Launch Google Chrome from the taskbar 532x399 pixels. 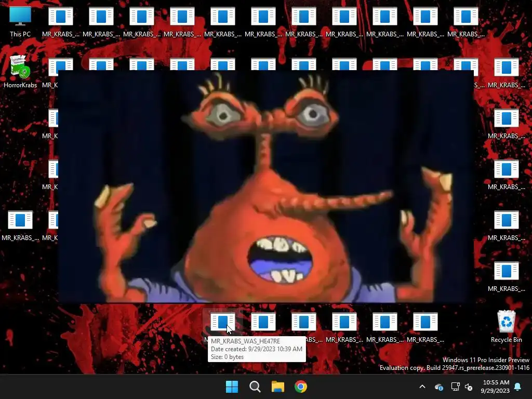coord(301,387)
